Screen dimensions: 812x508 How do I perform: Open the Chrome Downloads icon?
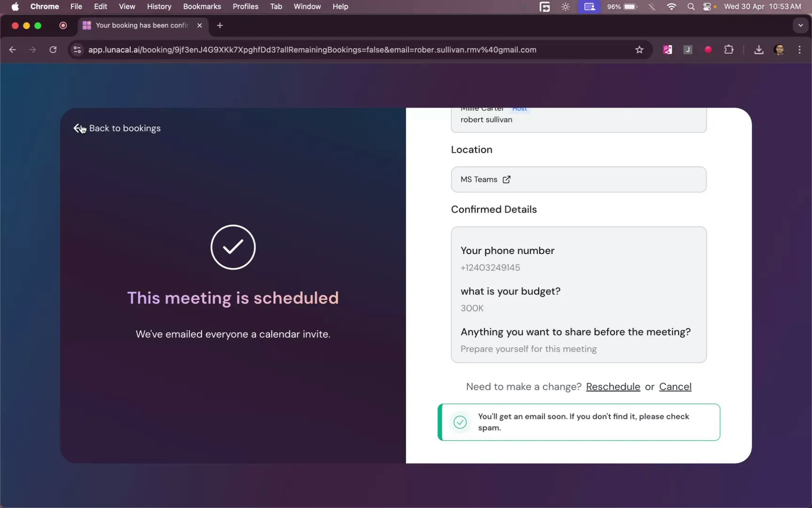click(x=758, y=50)
